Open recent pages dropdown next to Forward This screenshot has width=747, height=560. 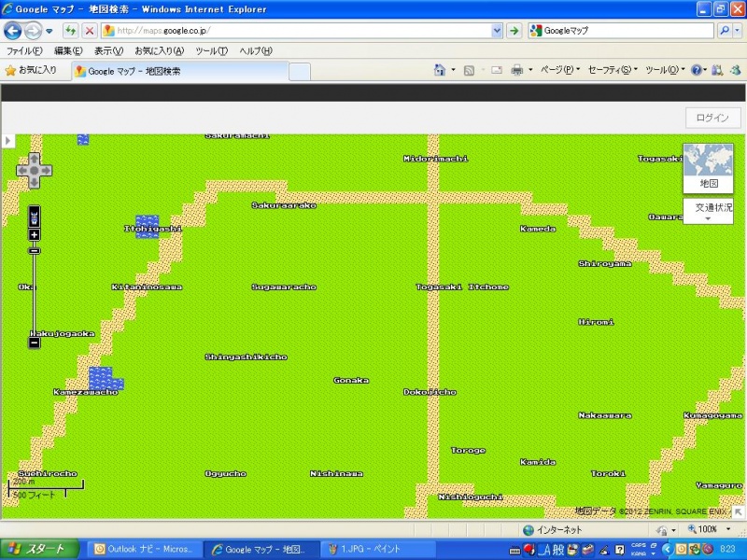point(49,32)
